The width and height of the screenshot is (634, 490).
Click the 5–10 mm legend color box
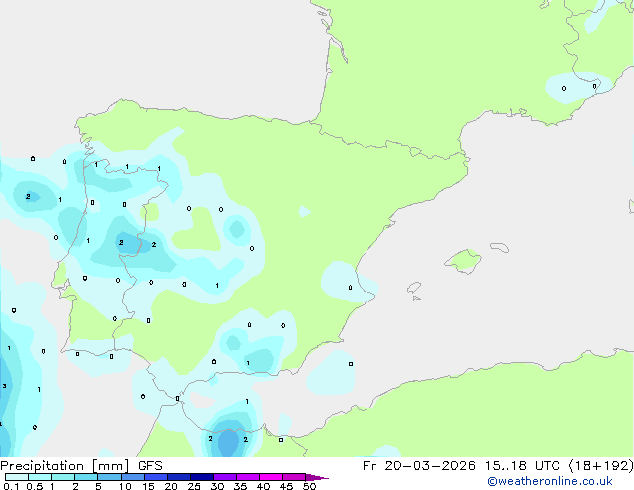109,477
